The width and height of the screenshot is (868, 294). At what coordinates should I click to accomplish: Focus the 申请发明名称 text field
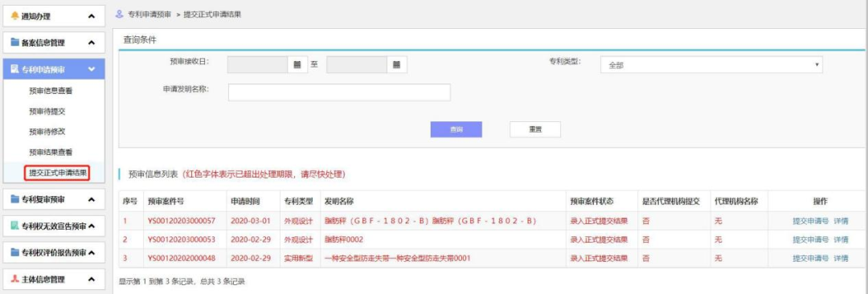[x=339, y=92]
